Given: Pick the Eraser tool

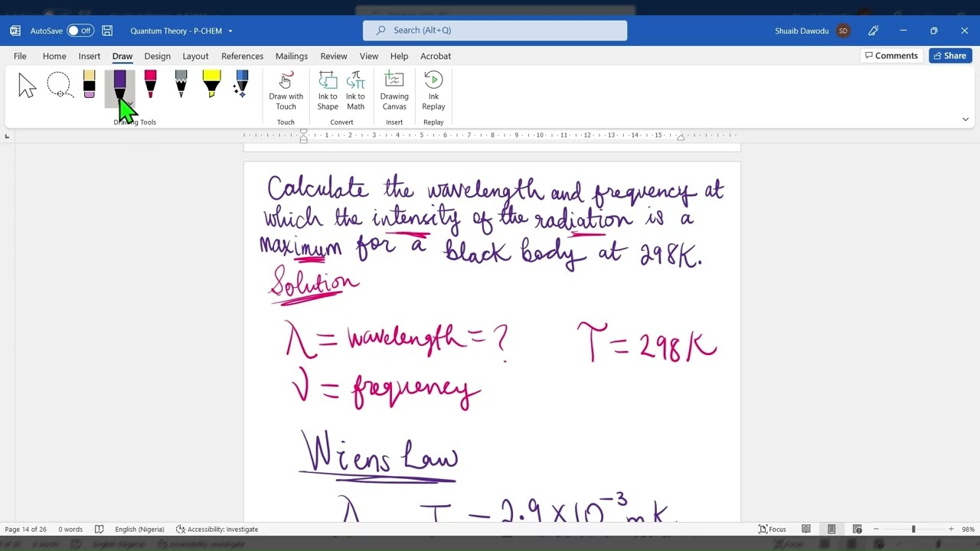Looking at the screenshot, I should point(89,84).
